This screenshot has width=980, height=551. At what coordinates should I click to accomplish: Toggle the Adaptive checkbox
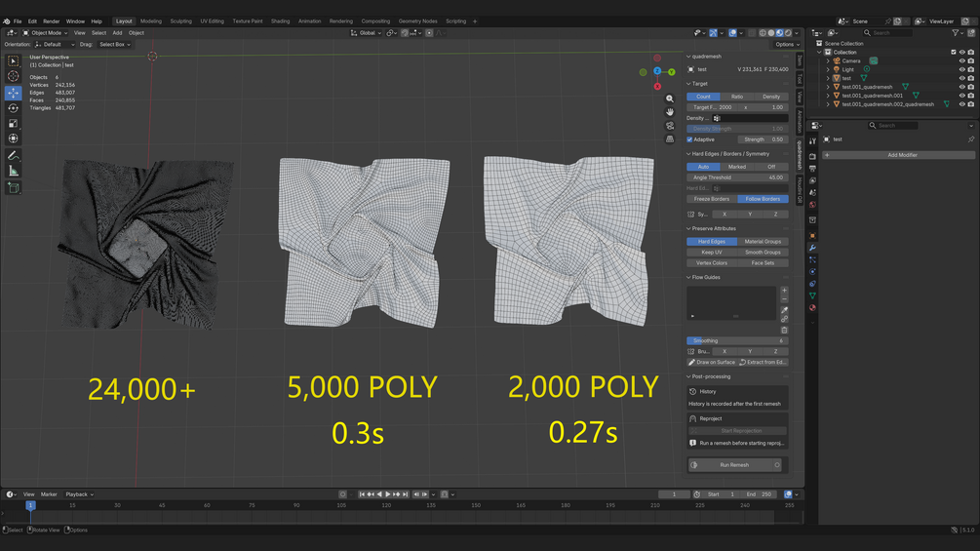[690, 139]
